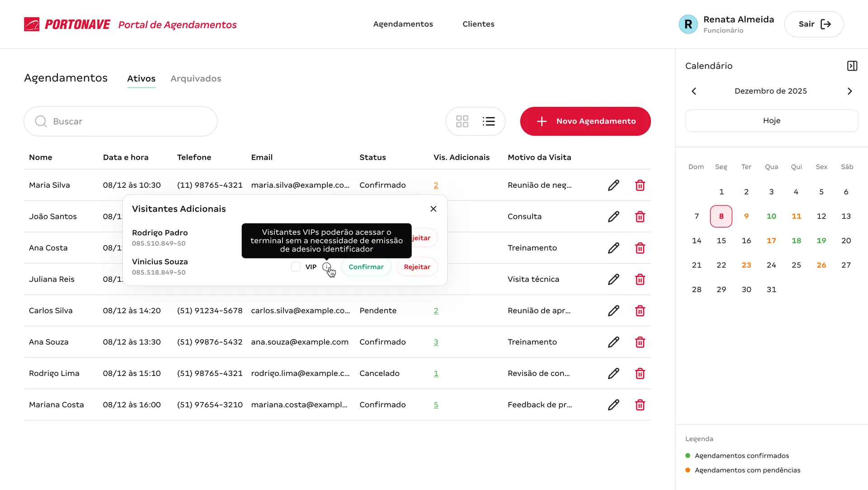Reject visitor Vinicius Souza

pyautogui.click(x=417, y=267)
